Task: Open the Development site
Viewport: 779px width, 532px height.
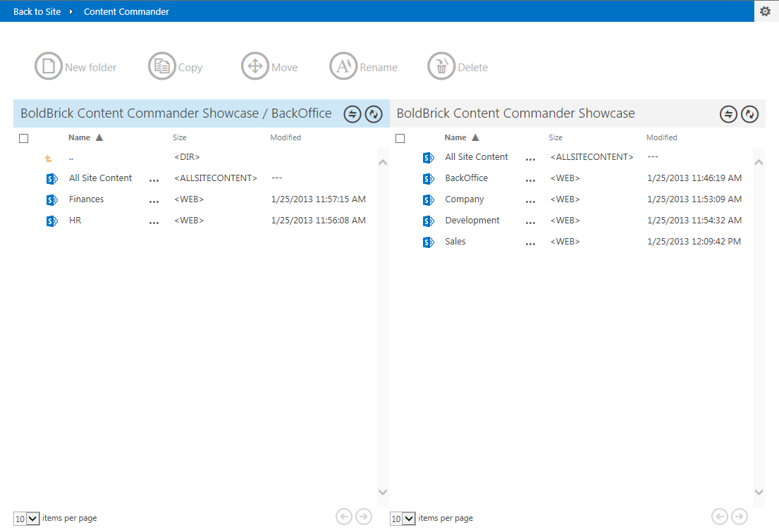Action: coord(472,221)
